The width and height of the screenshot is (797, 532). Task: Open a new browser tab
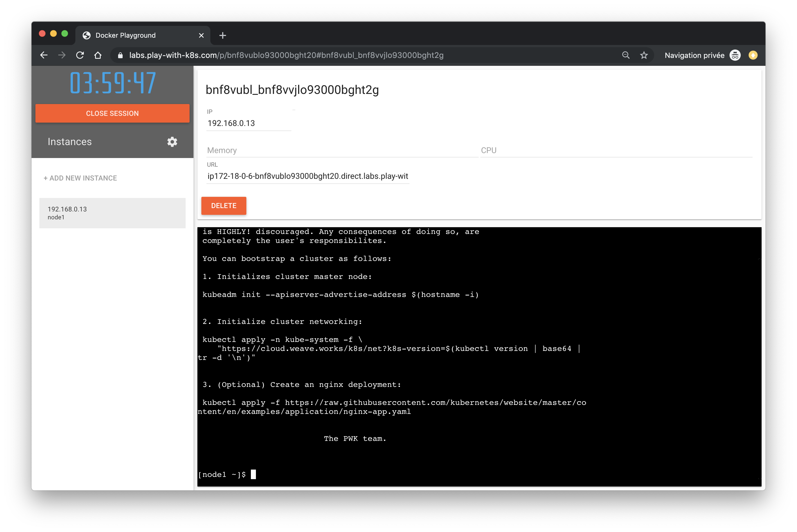pos(222,35)
